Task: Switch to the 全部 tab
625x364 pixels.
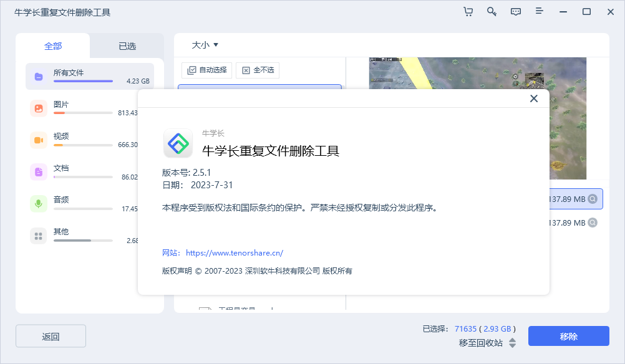Action: pyautogui.click(x=52, y=45)
